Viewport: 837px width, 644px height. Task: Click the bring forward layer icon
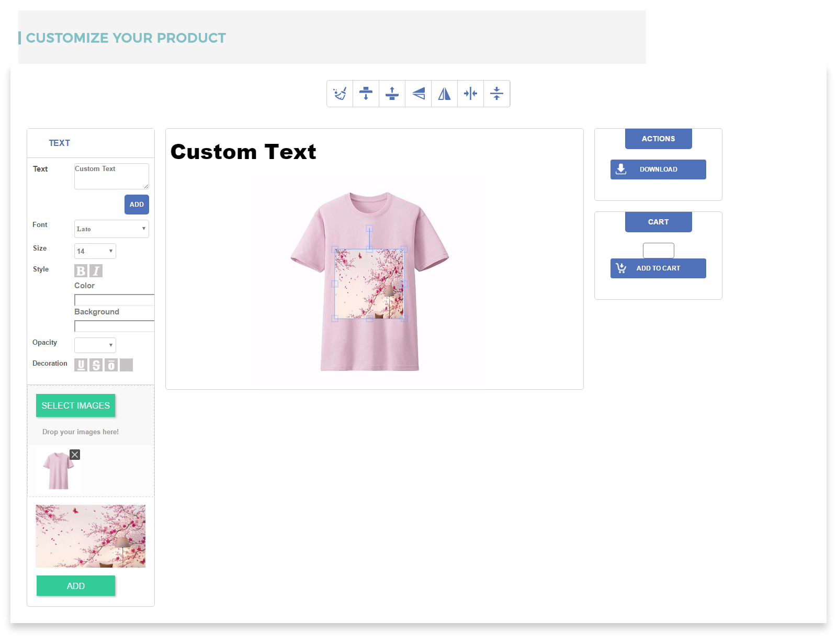click(392, 94)
